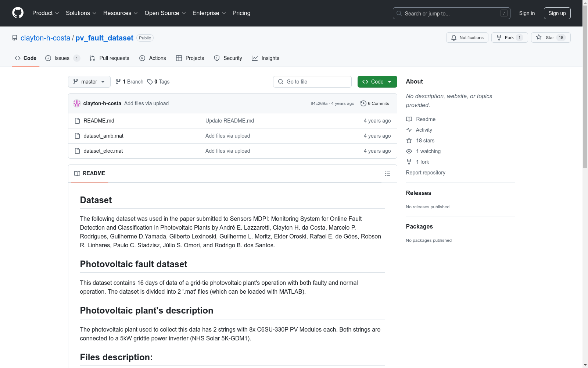The height and width of the screenshot is (368, 588).
Task: Open README.md file
Action: (99, 121)
